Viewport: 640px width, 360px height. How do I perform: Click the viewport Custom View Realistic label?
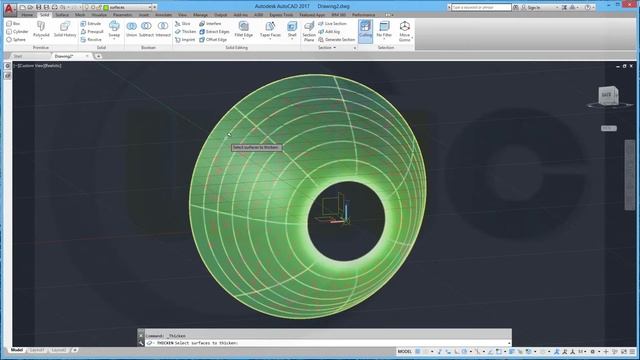pos(38,66)
